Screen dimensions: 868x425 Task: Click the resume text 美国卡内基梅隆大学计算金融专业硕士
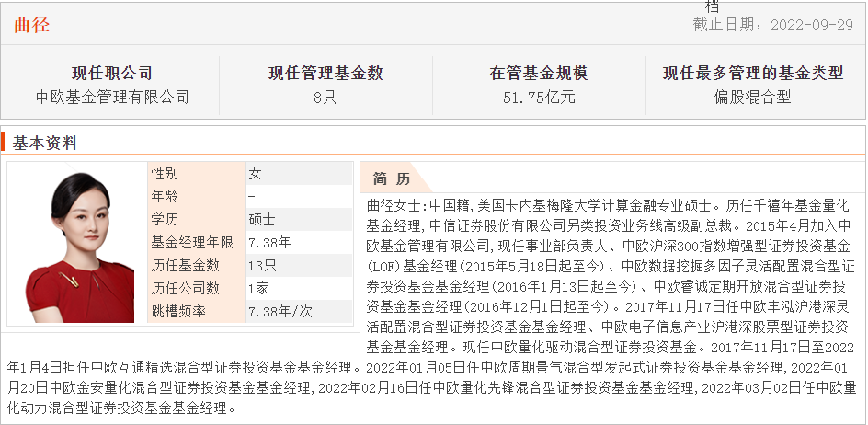593,206
